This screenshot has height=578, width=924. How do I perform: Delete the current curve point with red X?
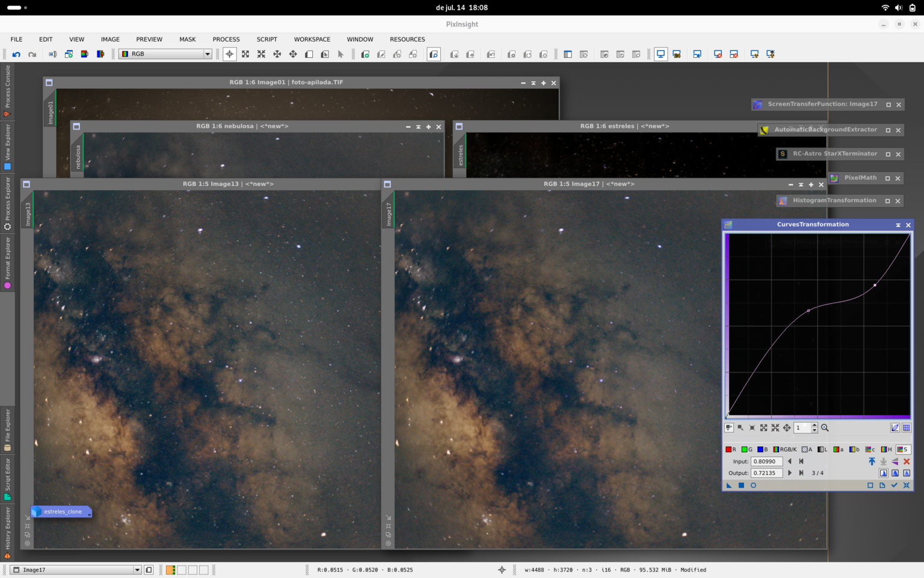click(x=907, y=461)
